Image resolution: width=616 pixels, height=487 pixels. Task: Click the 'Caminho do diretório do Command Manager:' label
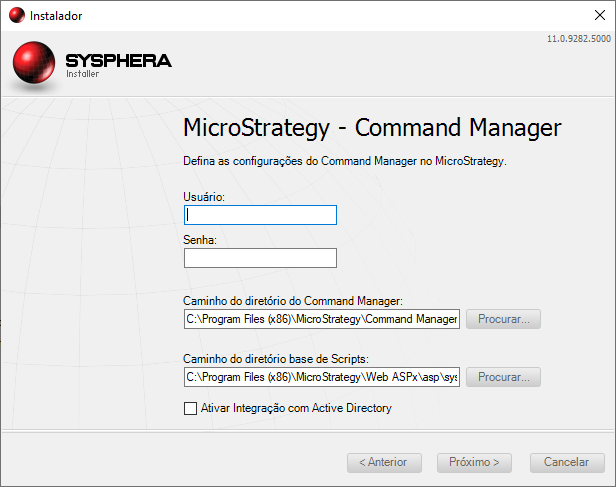point(293,301)
